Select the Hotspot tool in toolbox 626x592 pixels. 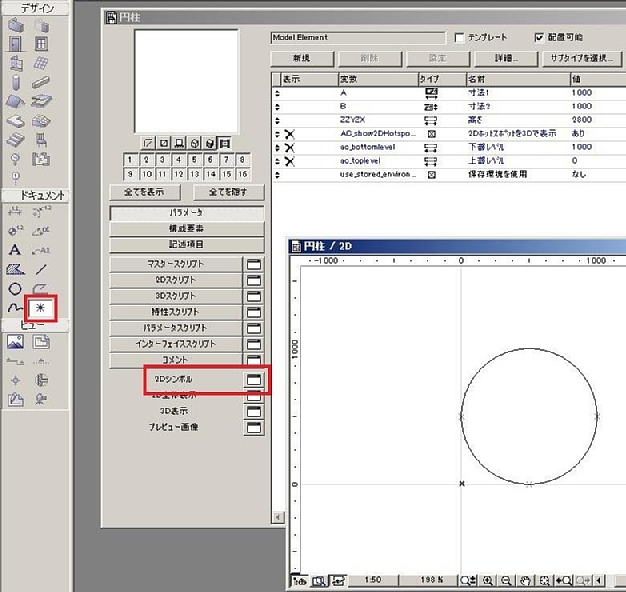pos(42,309)
